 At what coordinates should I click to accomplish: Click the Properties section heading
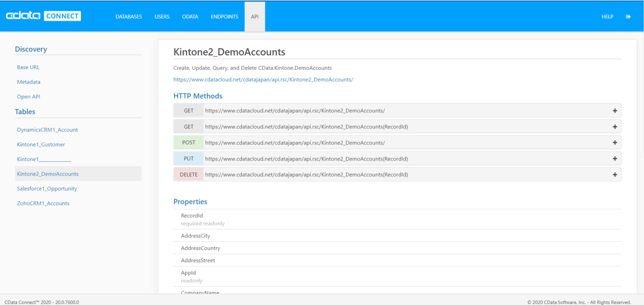pyautogui.click(x=190, y=202)
